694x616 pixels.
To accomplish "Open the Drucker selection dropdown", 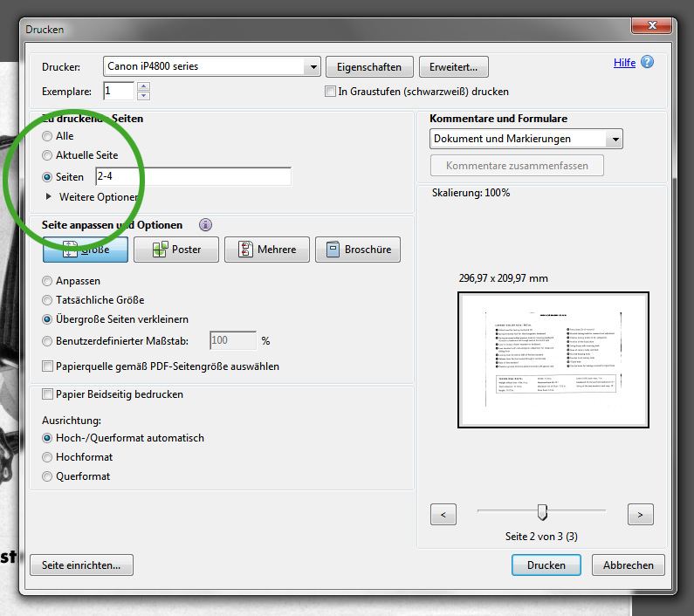I will (313, 66).
